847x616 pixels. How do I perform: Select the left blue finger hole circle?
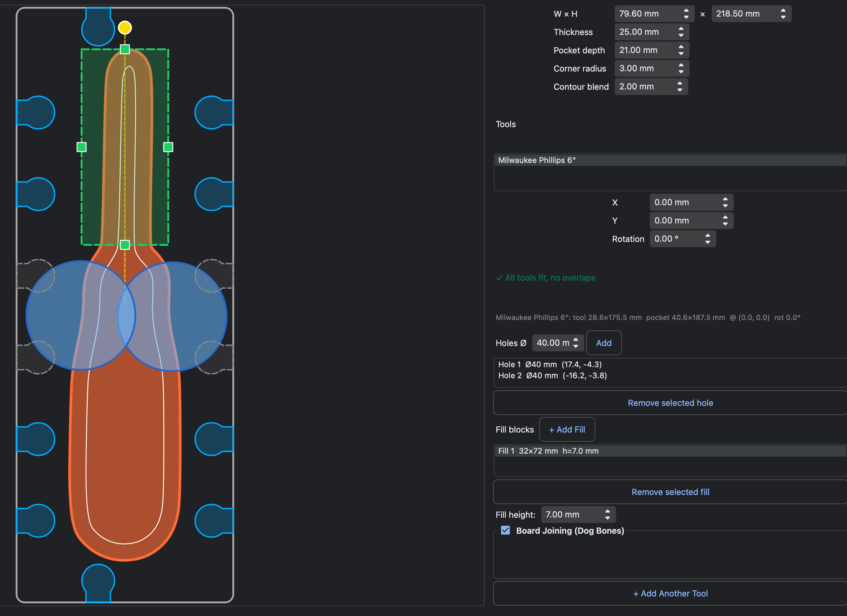81,315
